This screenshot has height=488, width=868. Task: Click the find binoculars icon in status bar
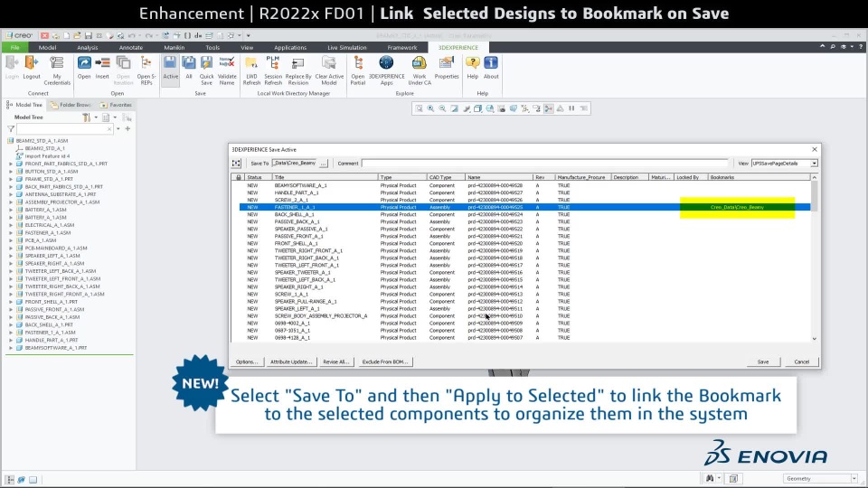point(710,479)
